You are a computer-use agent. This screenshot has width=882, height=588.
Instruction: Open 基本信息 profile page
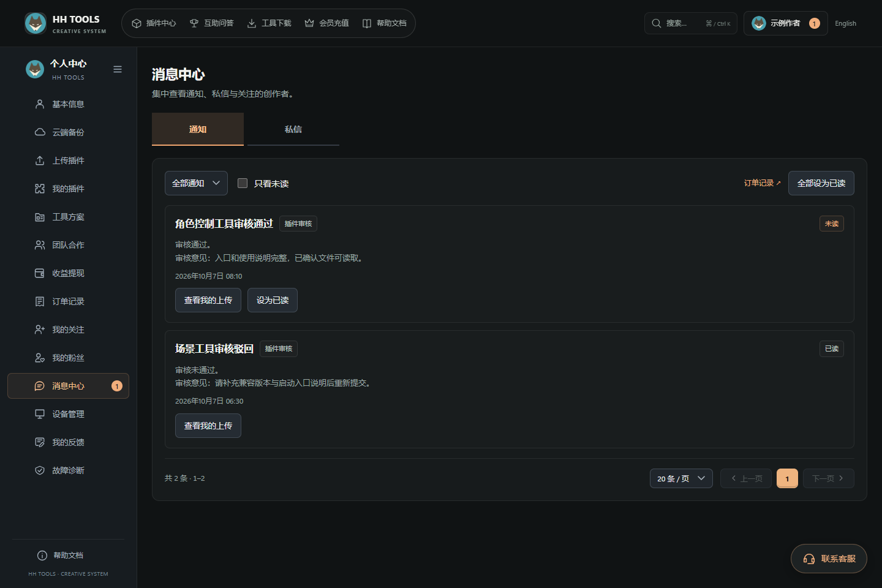(x=68, y=104)
